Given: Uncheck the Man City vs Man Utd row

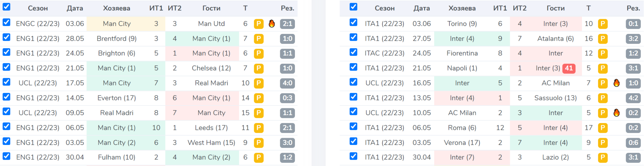Looking at the screenshot, I should coord(6,23).
